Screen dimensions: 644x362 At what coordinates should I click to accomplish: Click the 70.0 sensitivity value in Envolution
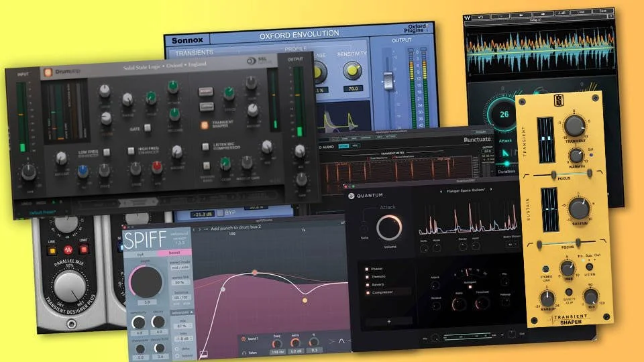click(353, 88)
